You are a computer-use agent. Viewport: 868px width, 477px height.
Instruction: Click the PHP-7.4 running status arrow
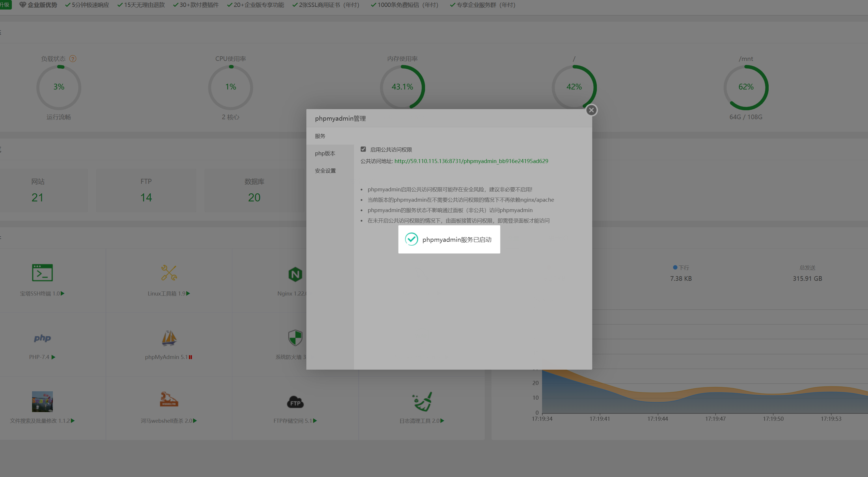[x=53, y=357]
